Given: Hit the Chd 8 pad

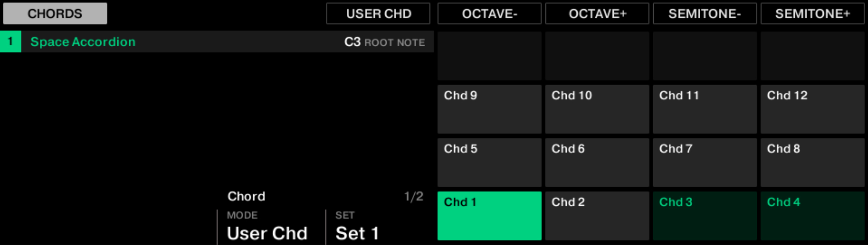Looking at the screenshot, I should point(812,162).
